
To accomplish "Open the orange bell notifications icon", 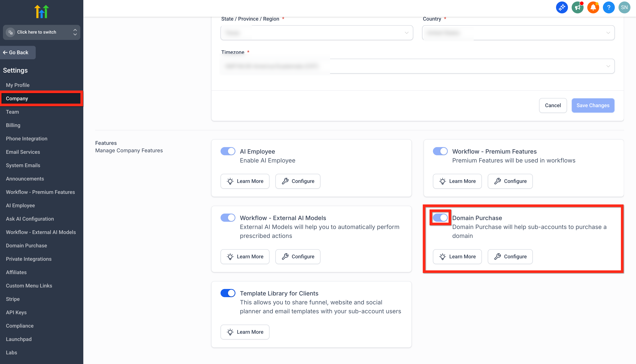I will 593,7.
